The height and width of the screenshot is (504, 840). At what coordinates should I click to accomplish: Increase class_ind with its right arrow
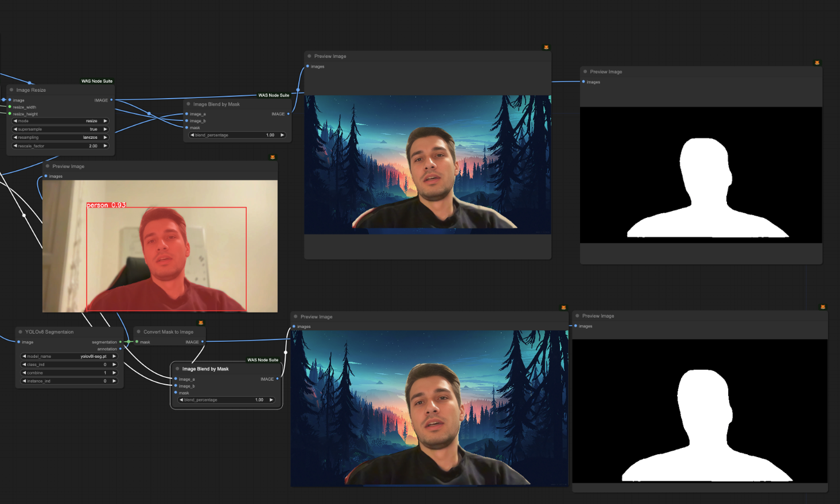(114, 364)
